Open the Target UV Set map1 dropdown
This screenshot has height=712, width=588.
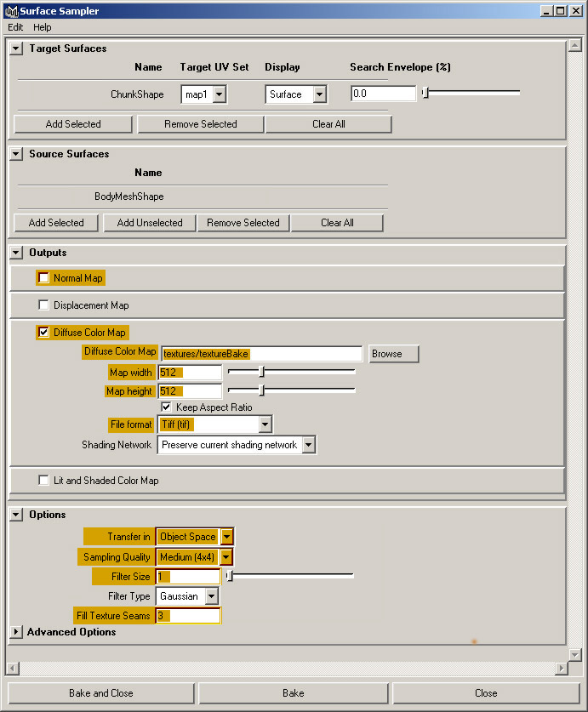[203, 94]
